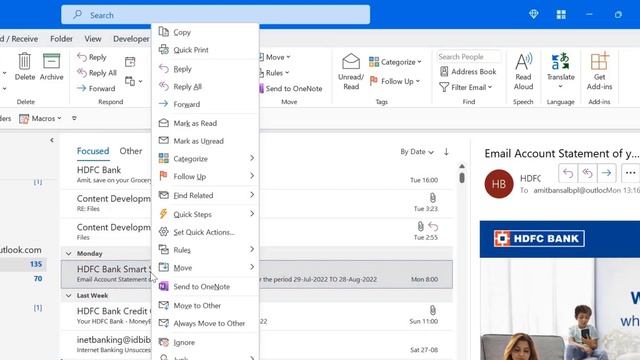Click forward arrow in reading pane

[x=606, y=173]
